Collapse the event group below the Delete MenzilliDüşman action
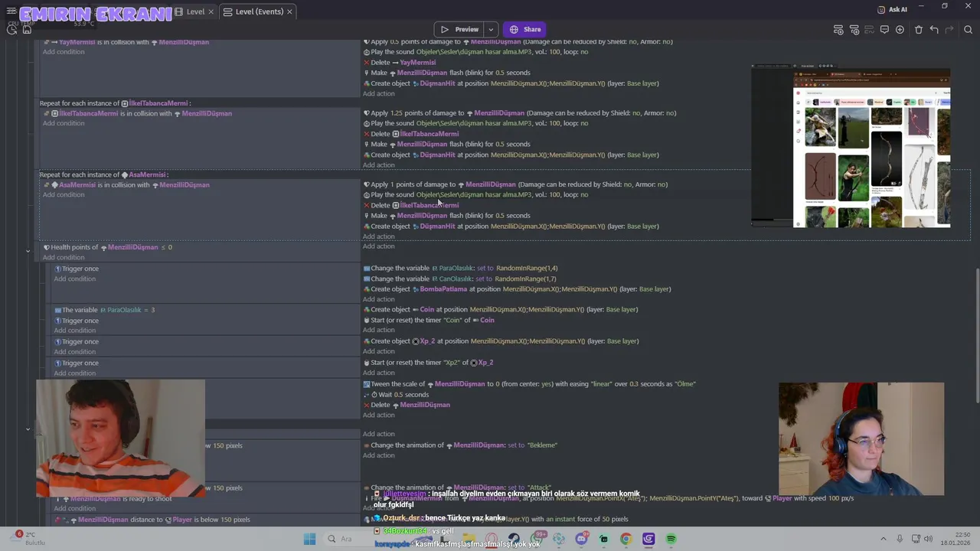Image resolution: width=980 pixels, height=551 pixels. click(x=28, y=429)
